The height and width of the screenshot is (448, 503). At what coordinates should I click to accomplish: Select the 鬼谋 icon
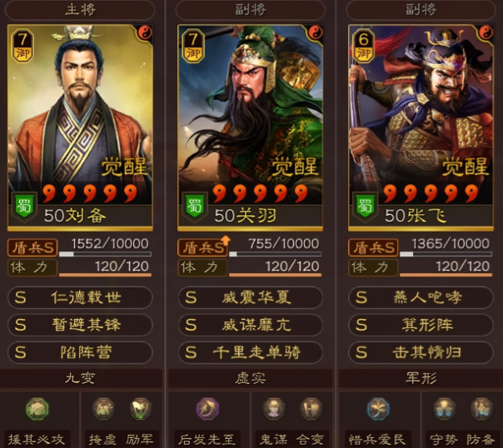point(274,409)
